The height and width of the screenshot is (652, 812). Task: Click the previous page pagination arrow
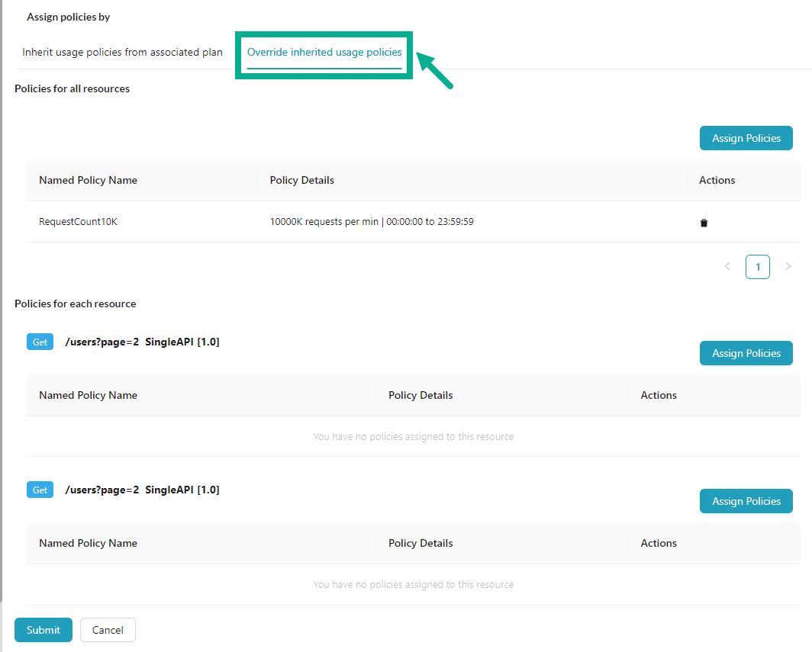pos(727,266)
